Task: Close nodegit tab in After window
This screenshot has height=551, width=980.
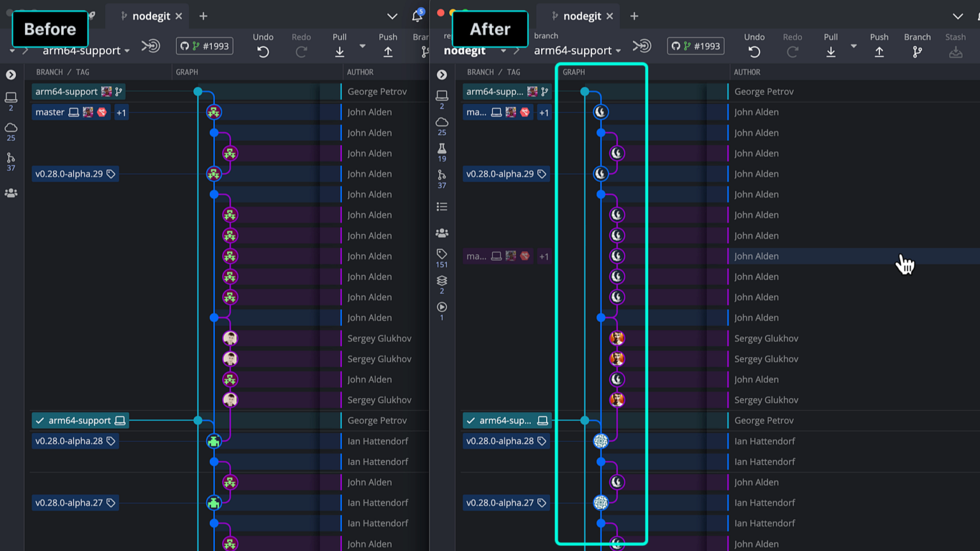Action: click(x=609, y=16)
